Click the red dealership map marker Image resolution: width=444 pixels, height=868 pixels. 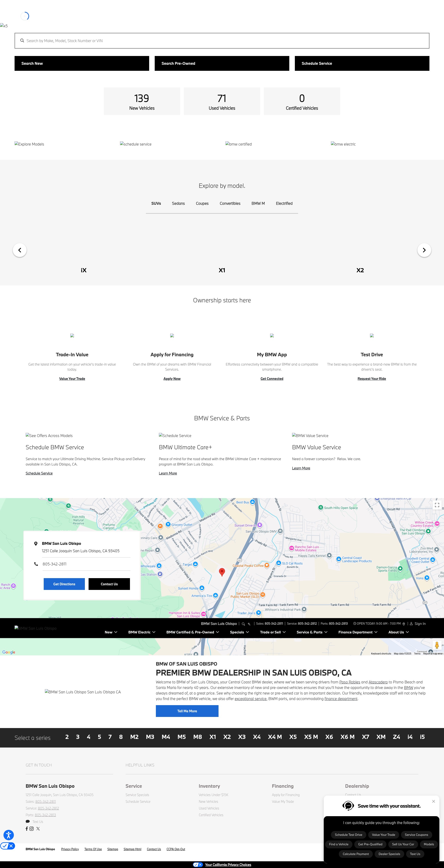(x=222, y=572)
